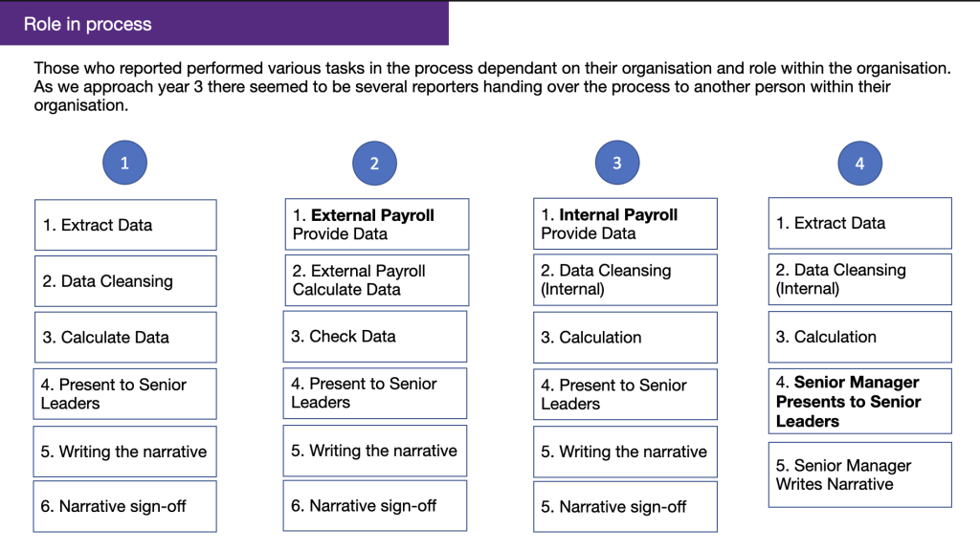Click the "3. Check Data" box

click(375, 337)
